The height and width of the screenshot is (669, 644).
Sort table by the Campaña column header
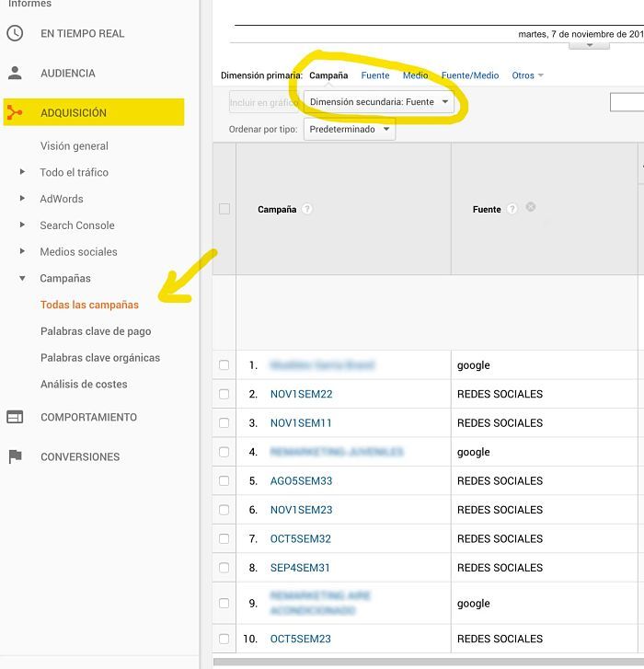277,210
